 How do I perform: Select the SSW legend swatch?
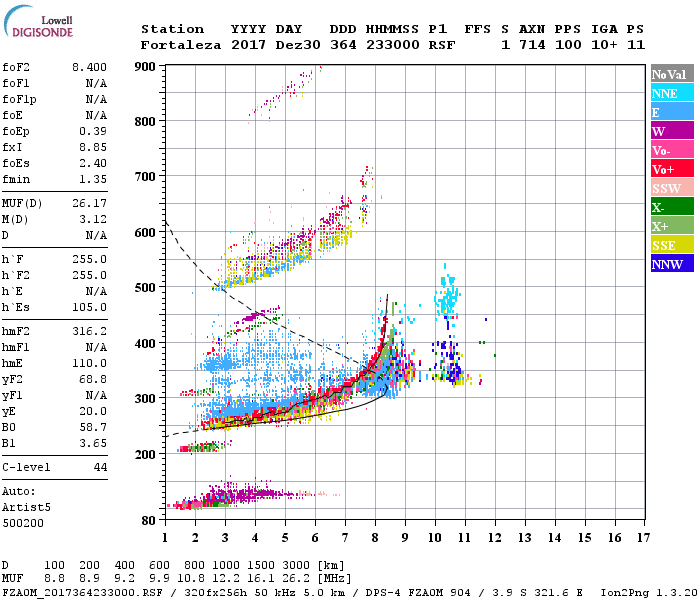click(x=672, y=188)
